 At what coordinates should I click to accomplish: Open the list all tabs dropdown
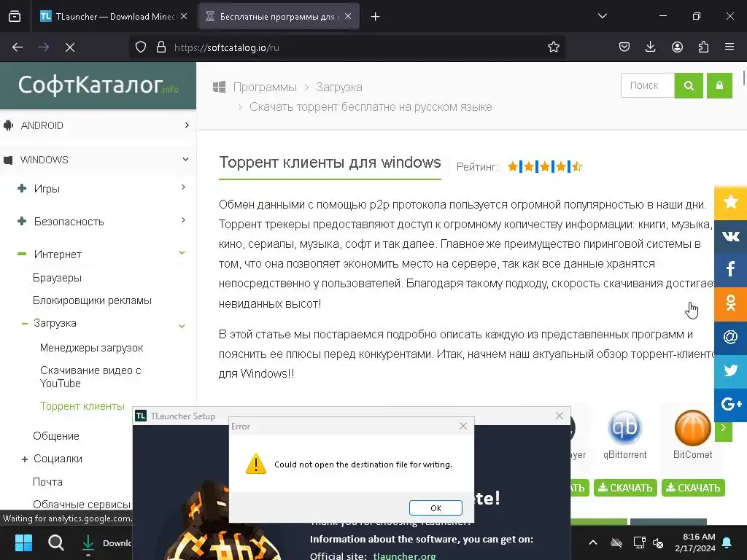coord(602,16)
